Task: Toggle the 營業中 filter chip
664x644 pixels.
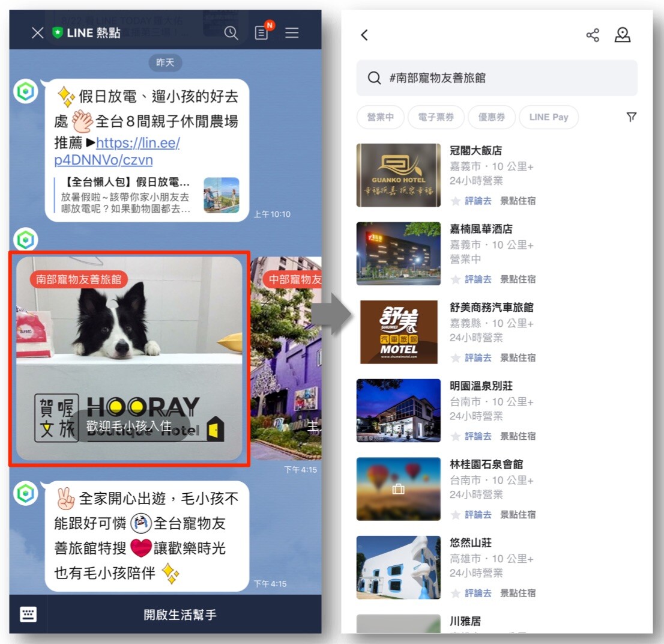Action: pos(380,117)
